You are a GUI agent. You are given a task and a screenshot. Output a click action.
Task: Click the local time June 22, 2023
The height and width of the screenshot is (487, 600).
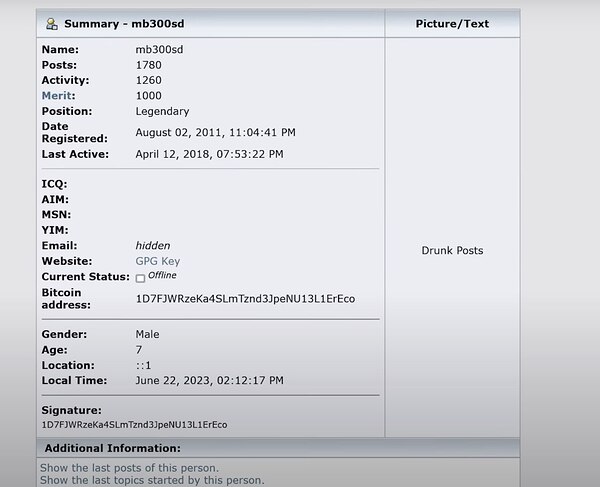[x=209, y=381]
